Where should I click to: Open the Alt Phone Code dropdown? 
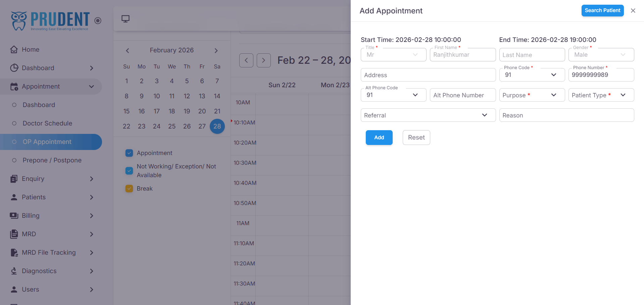click(x=394, y=95)
